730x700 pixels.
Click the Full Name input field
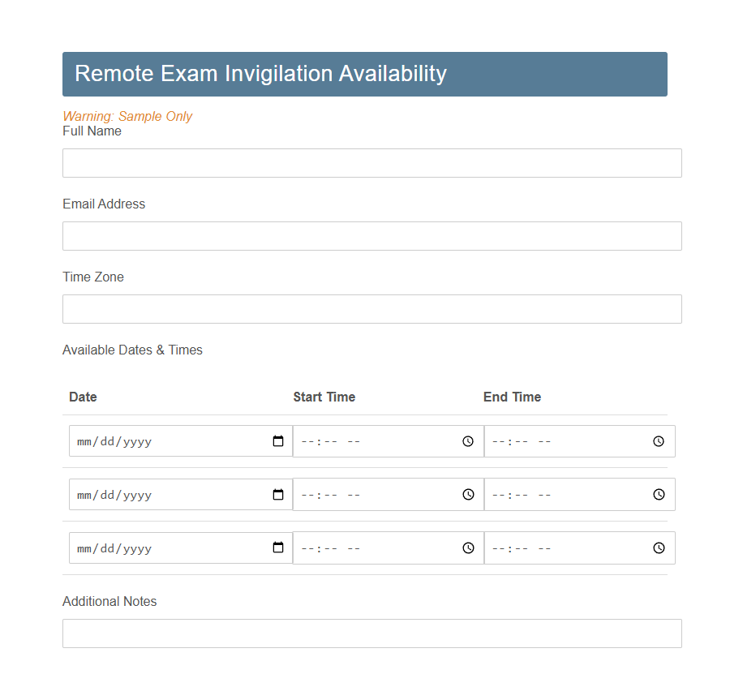point(371,163)
